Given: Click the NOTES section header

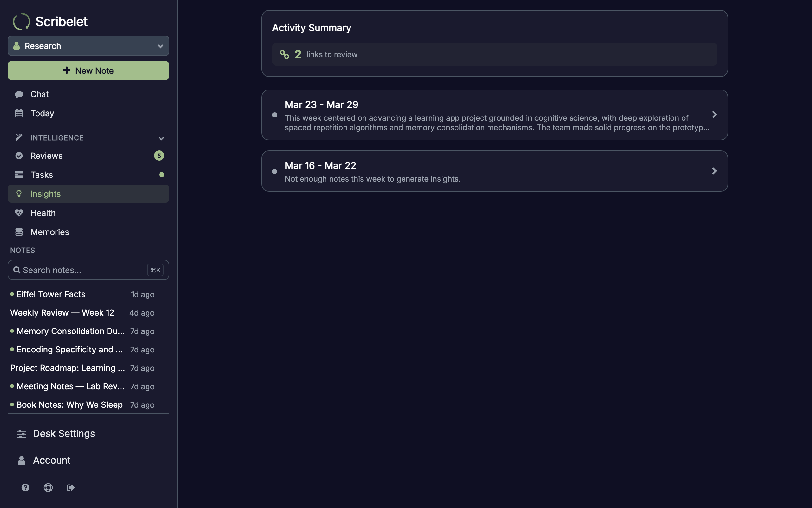Looking at the screenshot, I should coord(23,250).
